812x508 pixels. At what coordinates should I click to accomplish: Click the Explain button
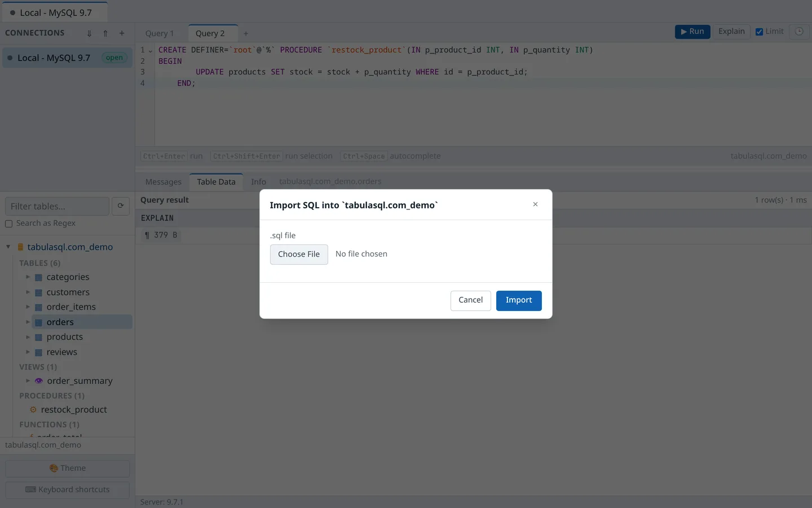point(731,32)
